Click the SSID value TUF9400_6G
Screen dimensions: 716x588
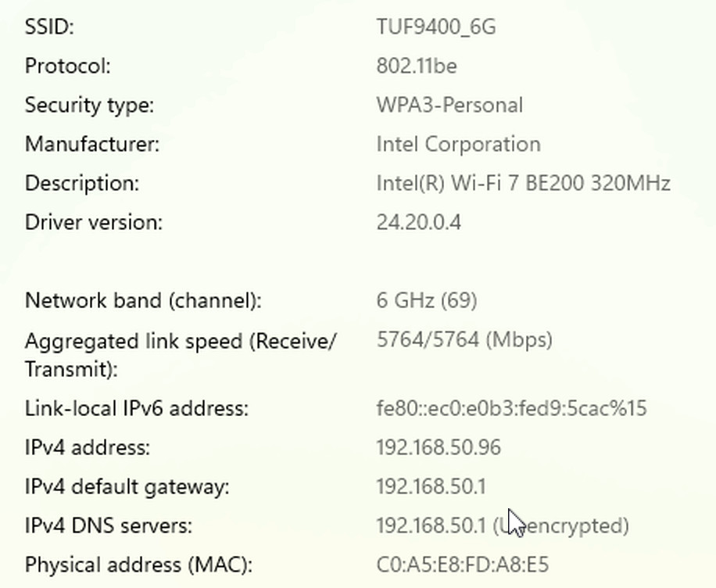tap(435, 27)
